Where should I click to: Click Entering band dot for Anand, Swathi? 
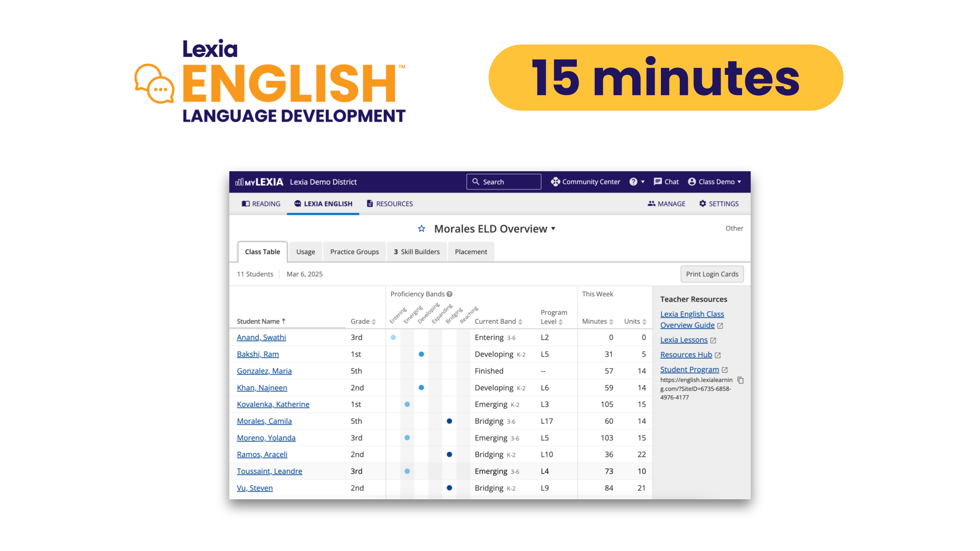[x=393, y=337]
